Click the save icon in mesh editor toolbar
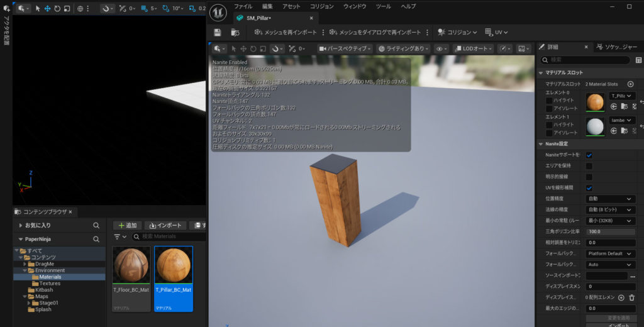The image size is (644, 327). point(217,33)
